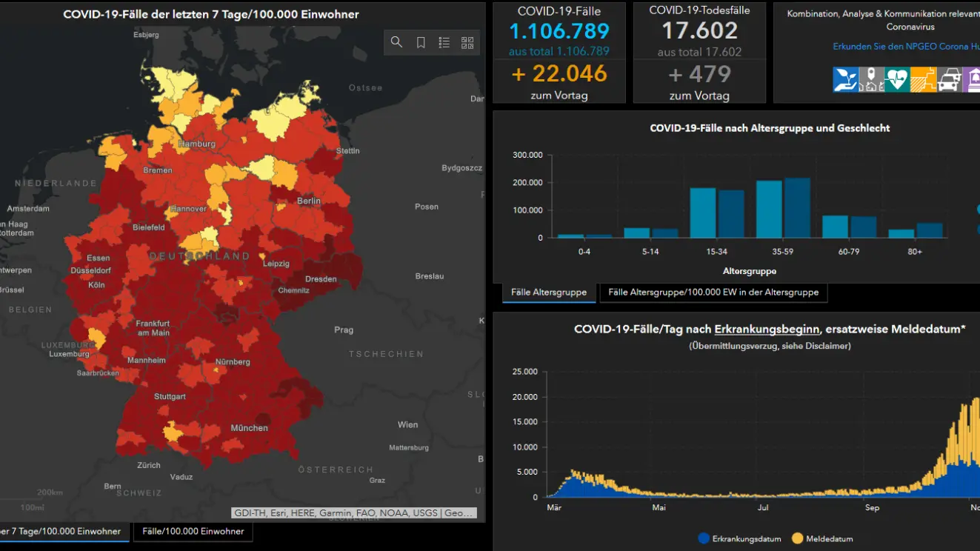Show the map legend list icon
Image resolution: width=980 pixels, height=551 pixels.
(x=444, y=43)
